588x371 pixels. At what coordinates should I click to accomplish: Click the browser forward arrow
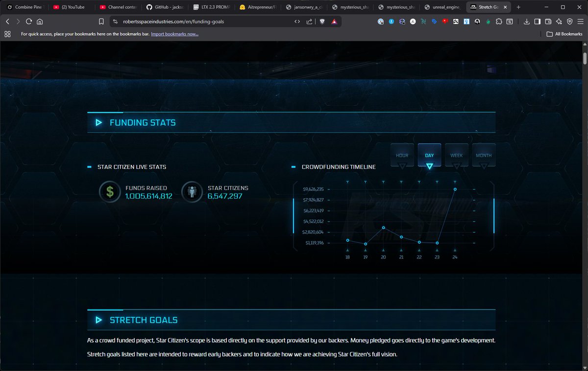tap(18, 22)
